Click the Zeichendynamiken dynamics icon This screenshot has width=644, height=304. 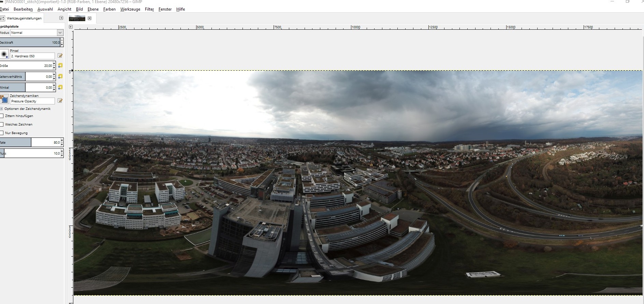coord(4,99)
